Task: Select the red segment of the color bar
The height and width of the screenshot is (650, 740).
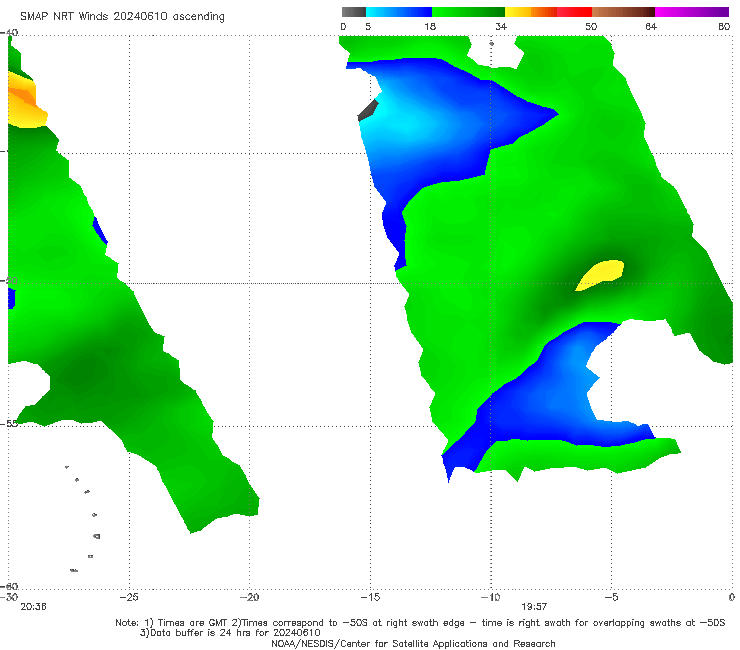Action: pyautogui.click(x=574, y=12)
